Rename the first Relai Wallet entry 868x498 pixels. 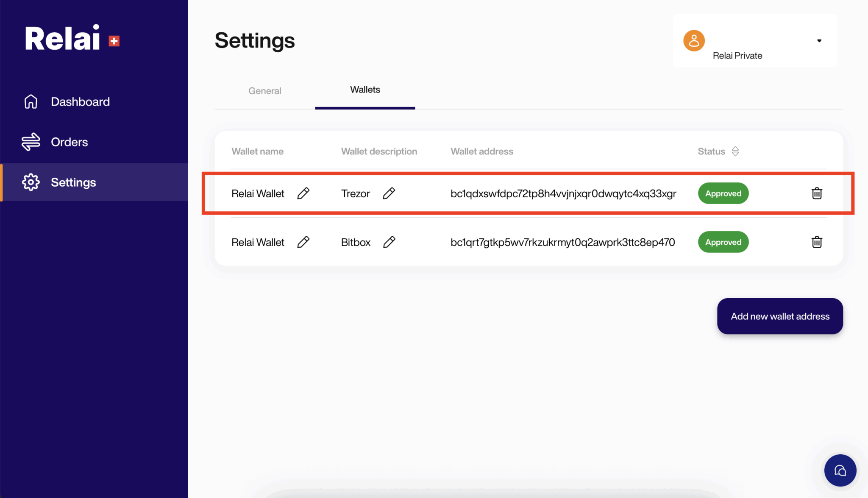pyautogui.click(x=303, y=193)
